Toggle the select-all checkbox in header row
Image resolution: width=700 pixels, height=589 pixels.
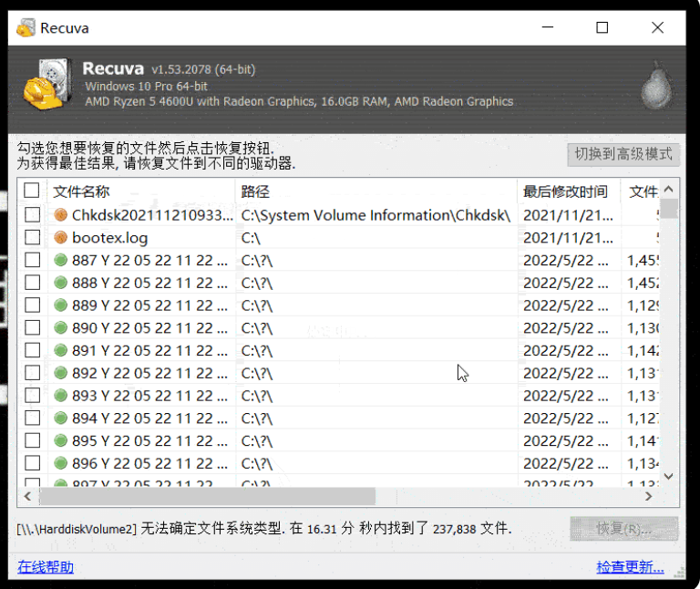pos(32,191)
